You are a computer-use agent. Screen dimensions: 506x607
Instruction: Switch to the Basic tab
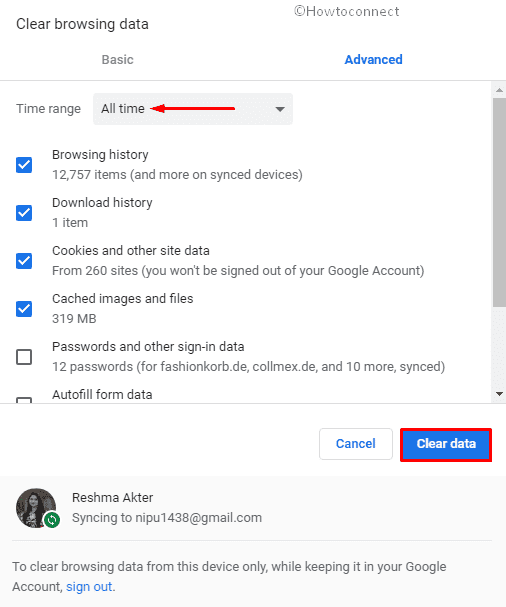pyautogui.click(x=117, y=60)
